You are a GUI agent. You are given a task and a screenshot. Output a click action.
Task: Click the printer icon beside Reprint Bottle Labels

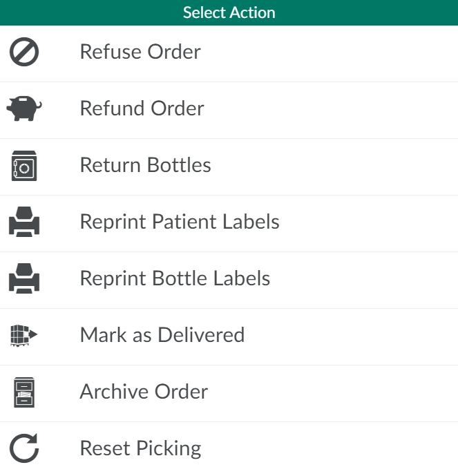click(x=24, y=279)
